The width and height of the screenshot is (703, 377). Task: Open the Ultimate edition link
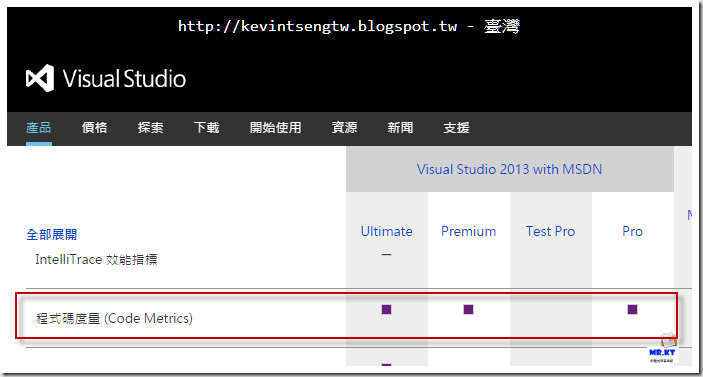pos(386,231)
